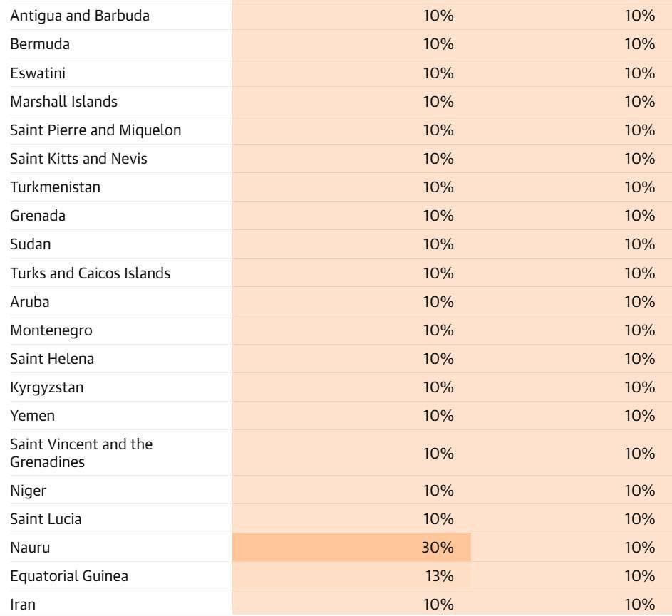
Task: Click the Sudan country name
Action: (x=31, y=244)
